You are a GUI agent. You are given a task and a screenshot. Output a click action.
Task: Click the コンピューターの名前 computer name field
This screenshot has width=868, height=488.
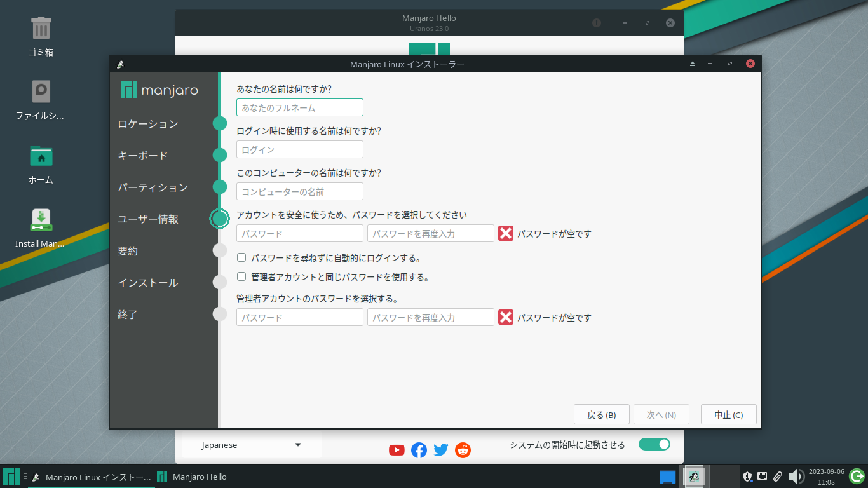tap(300, 191)
